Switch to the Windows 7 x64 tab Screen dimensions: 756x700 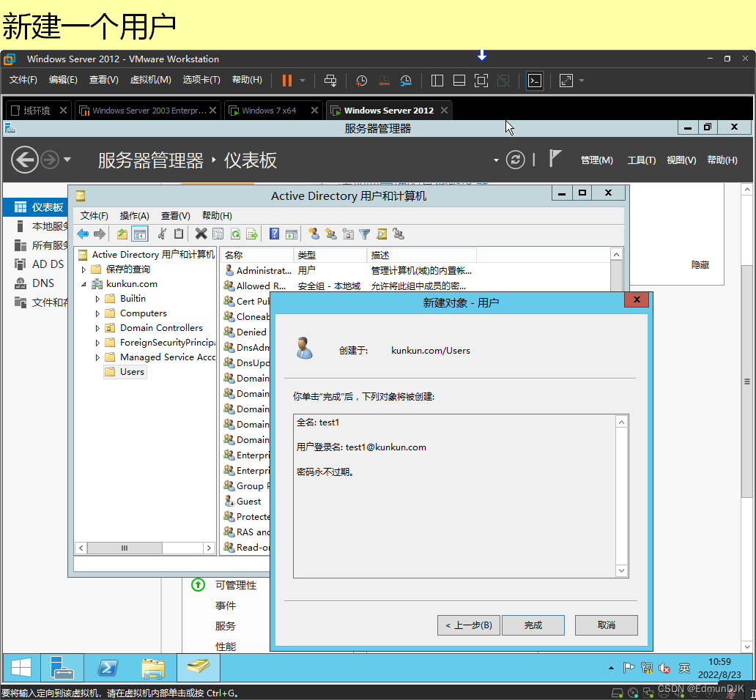pos(269,111)
